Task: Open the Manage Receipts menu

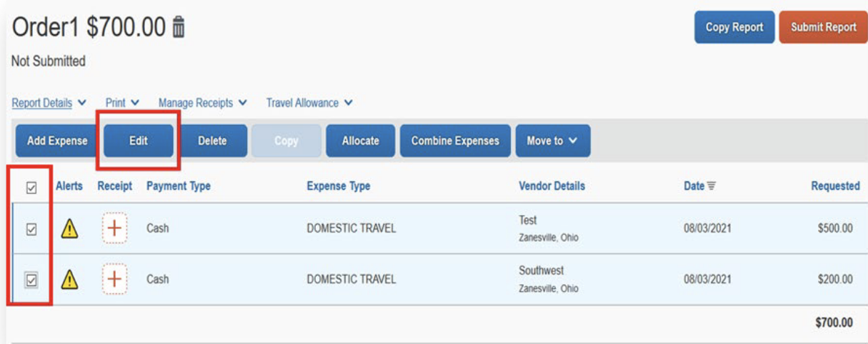Action: point(203,103)
